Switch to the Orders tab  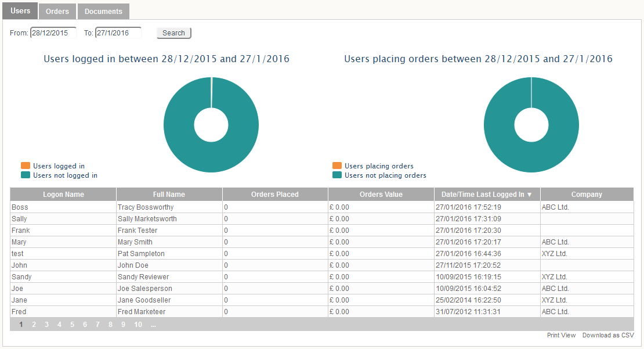57,11
